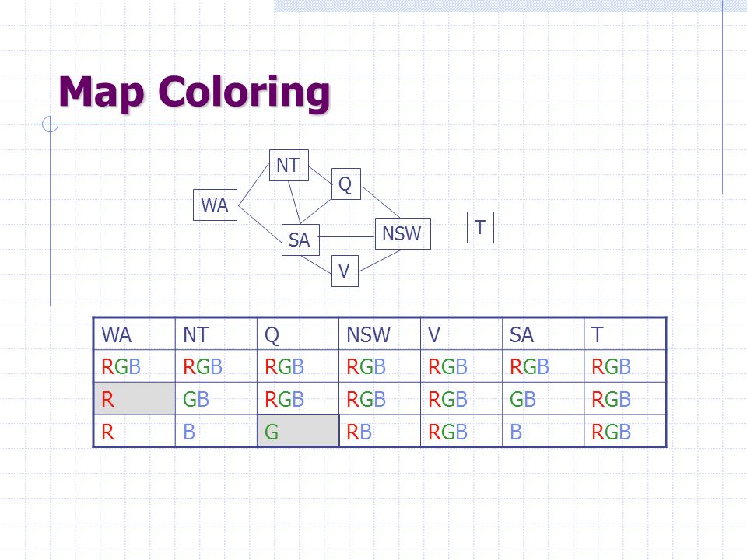The image size is (747, 560).
Task: Click the 'Map Coloring' slide title
Action: tap(195, 93)
